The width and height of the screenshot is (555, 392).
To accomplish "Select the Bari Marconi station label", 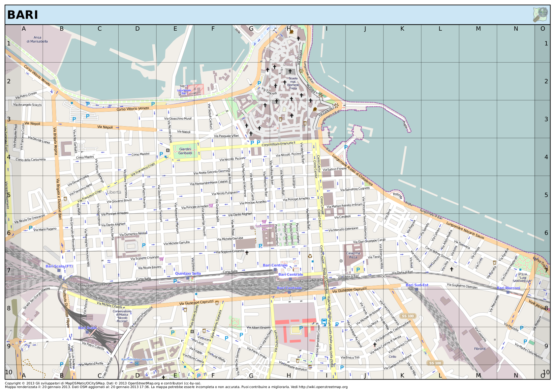I will (508, 288).
